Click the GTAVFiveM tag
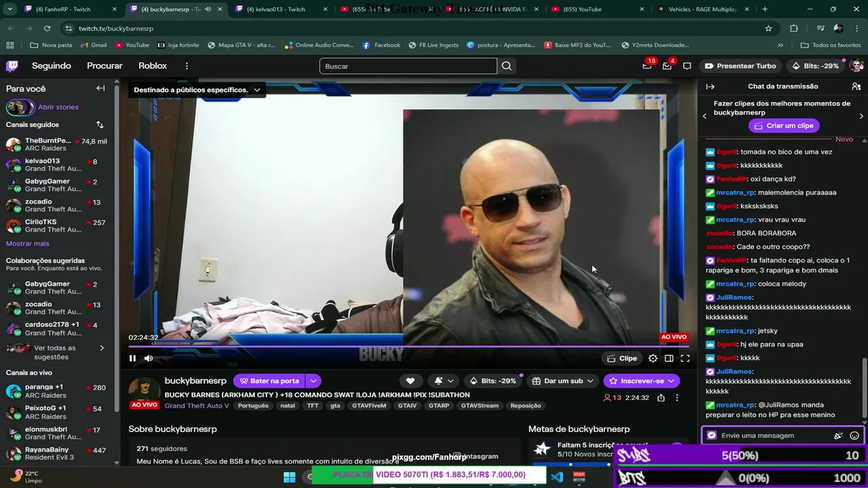868x488 pixels. tap(369, 406)
